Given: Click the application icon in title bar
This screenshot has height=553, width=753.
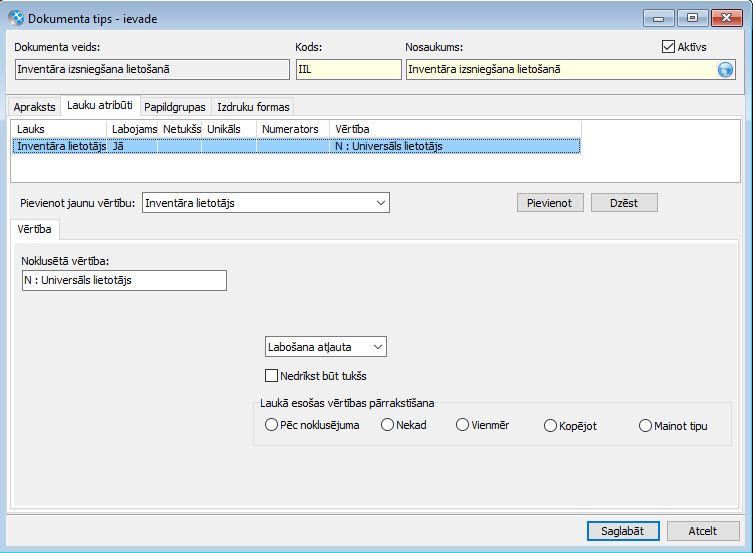Looking at the screenshot, I should pyautogui.click(x=16, y=18).
